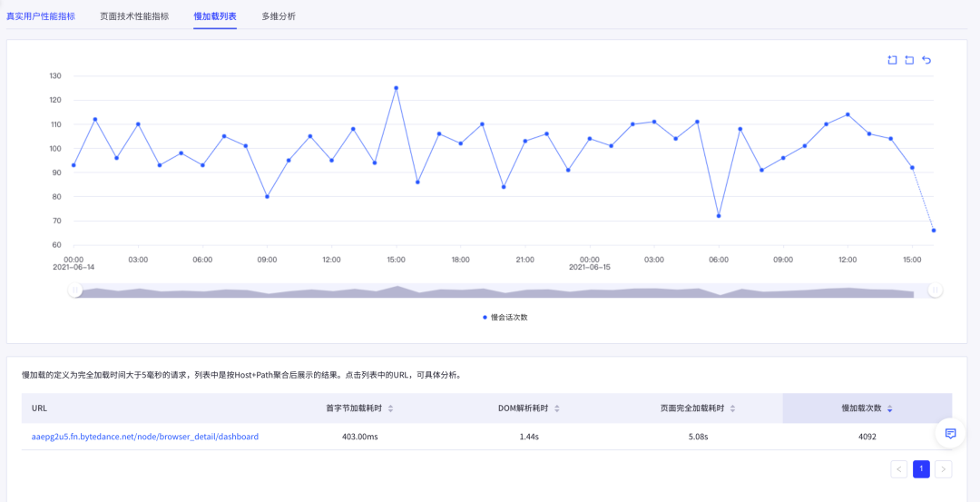Go to previous page arrow in pagination
This screenshot has width=980, height=502.
coord(898,469)
